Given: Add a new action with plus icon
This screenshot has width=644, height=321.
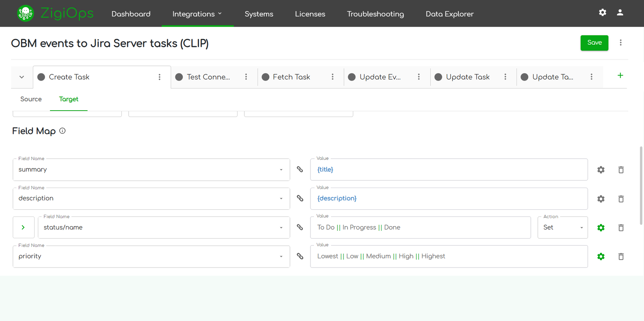Looking at the screenshot, I should pos(620,76).
